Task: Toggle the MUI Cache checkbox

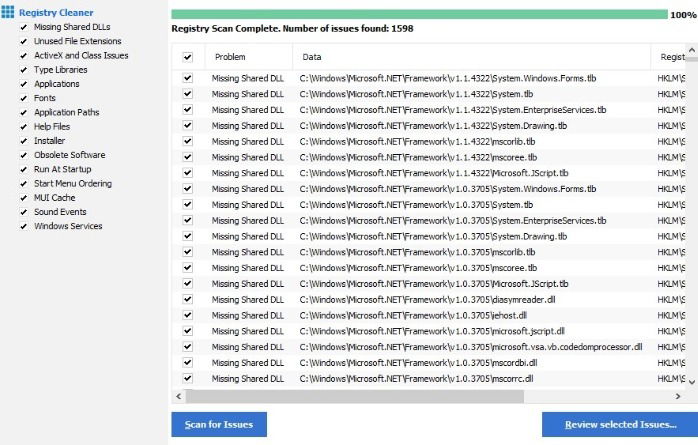Action: [24, 198]
